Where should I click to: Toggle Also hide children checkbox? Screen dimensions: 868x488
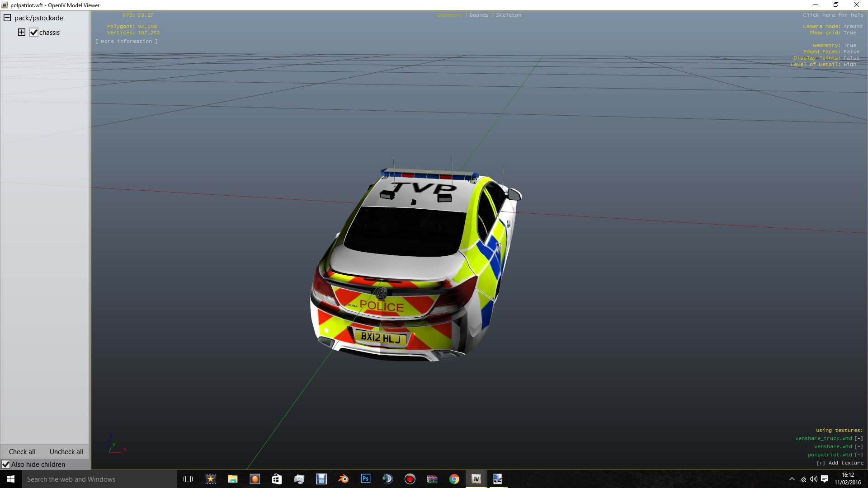(x=6, y=465)
